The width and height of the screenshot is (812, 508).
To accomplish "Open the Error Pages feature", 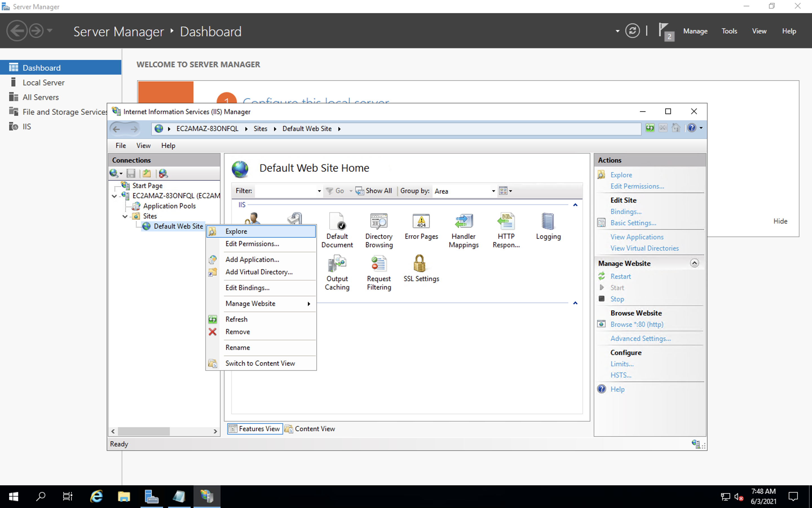I will tap(421, 227).
